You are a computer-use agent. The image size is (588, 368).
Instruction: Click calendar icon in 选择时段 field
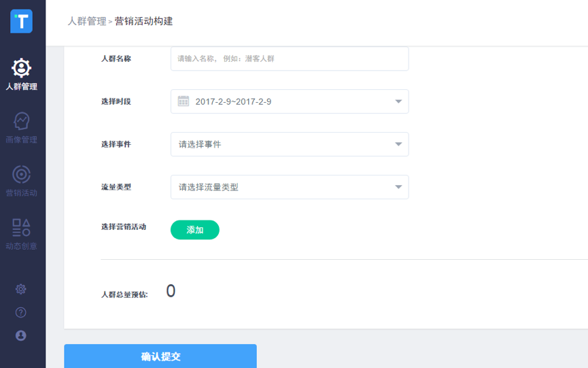[x=184, y=101]
